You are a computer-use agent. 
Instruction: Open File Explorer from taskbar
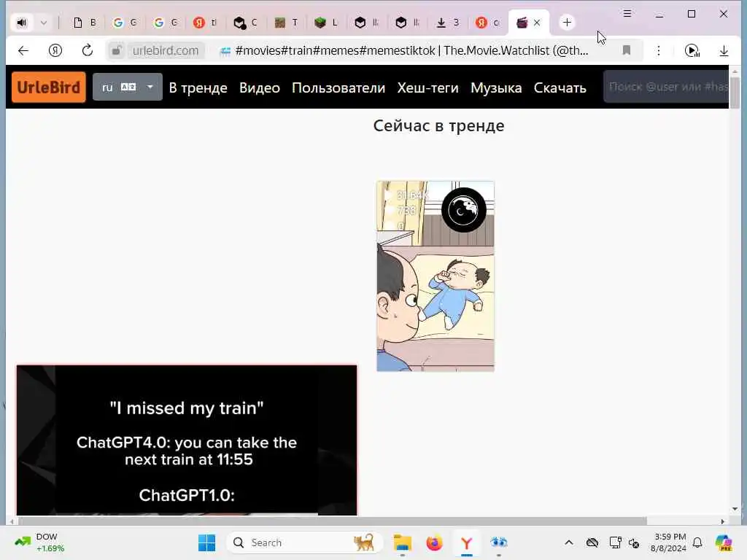pyautogui.click(x=403, y=542)
